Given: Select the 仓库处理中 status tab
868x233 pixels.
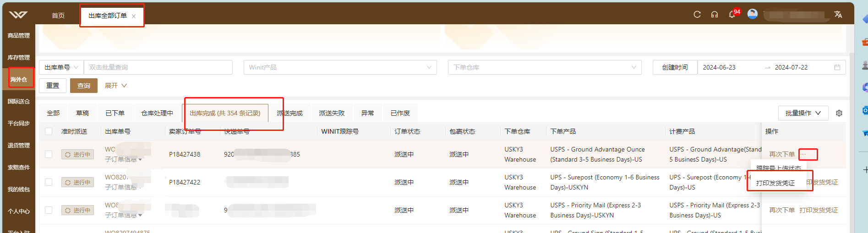Looking at the screenshot, I should tap(157, 113).
